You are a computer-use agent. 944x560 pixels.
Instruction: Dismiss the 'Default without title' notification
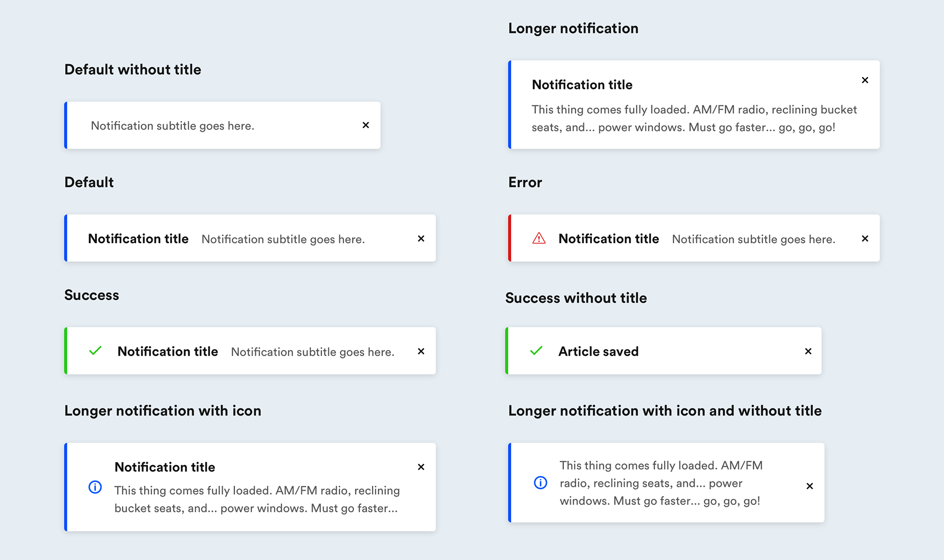pyautogui.click(x=366, y=125)
